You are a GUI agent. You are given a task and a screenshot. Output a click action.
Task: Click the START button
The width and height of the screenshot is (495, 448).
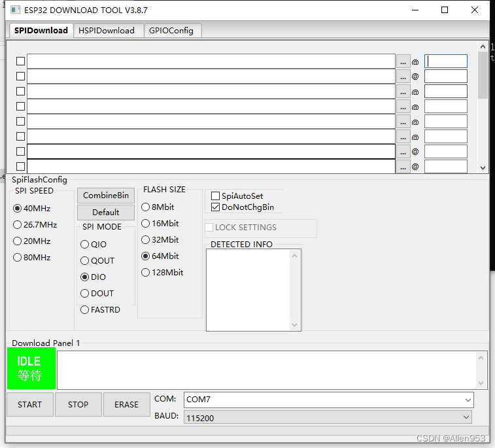click(29, 404)
